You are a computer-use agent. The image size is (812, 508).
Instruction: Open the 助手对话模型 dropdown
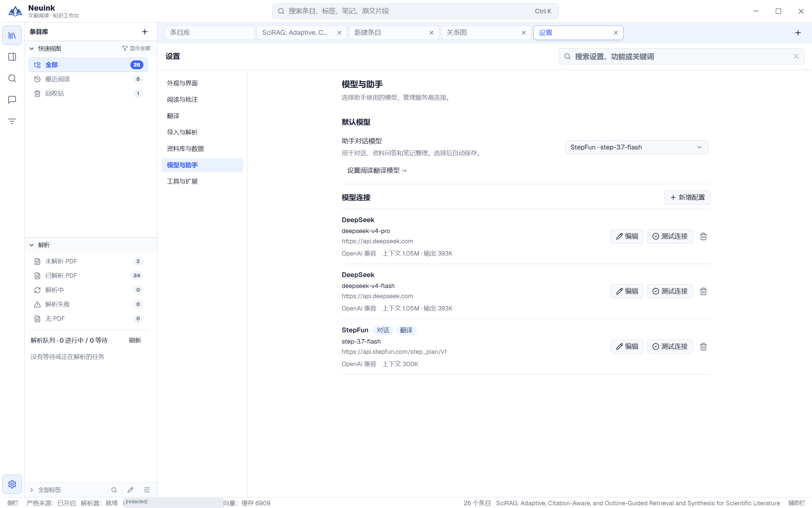636,147
